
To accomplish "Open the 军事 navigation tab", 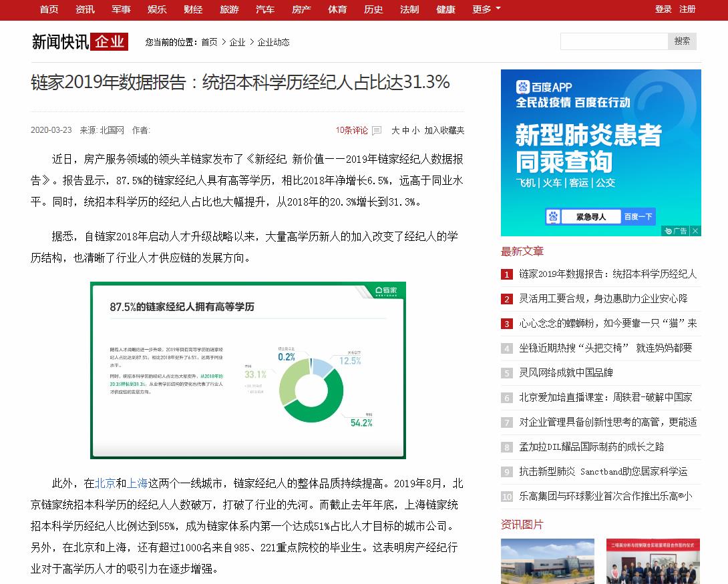I will (x=121, y=9).
